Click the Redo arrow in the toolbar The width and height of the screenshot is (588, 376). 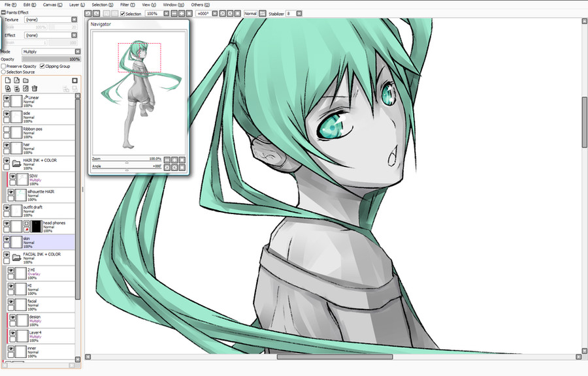tap(97, 14)
